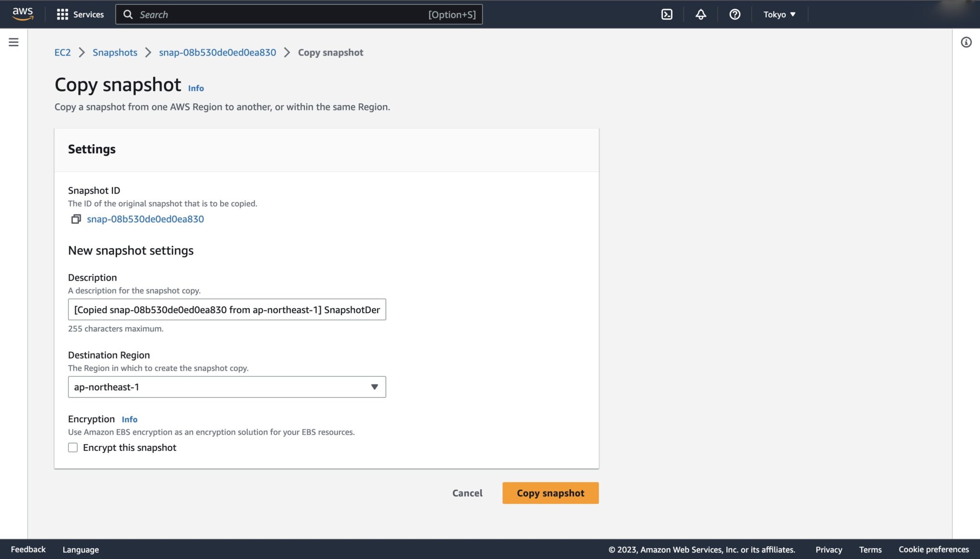Viewport: 980px width, 559px height.
Task: Click Info next to Copy snapshot heading
Action: pos(195,88)
